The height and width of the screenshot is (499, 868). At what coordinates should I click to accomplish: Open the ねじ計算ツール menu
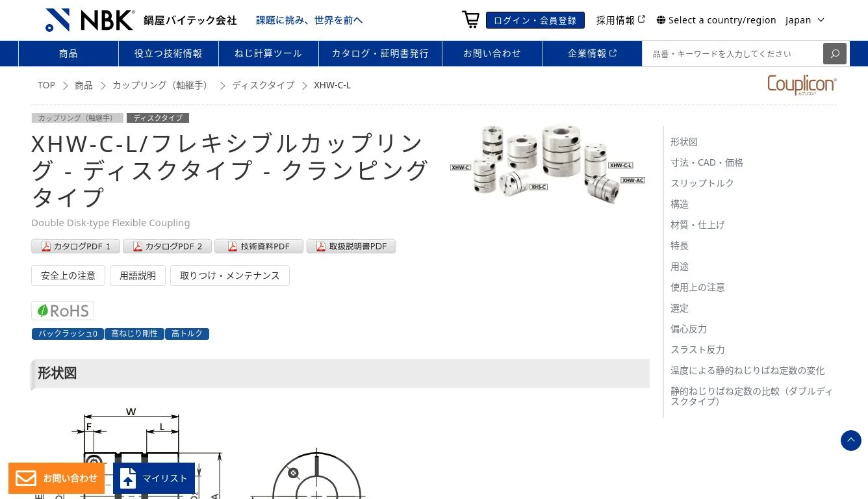268,53
